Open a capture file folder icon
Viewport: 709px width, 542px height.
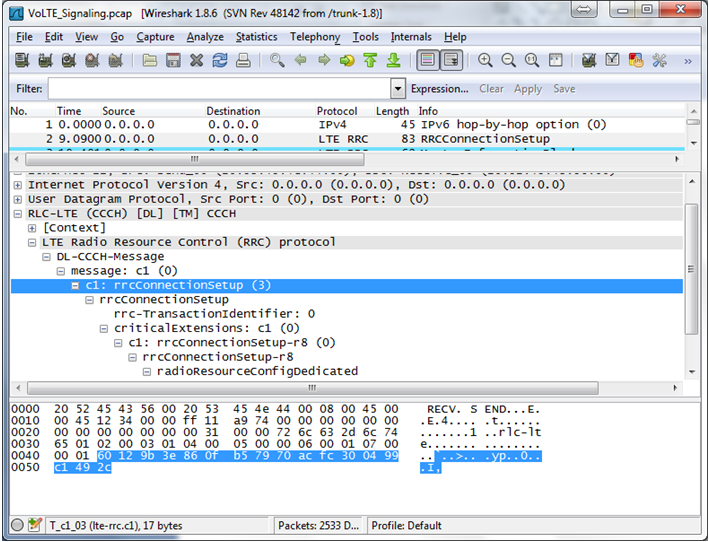point(150,60)
